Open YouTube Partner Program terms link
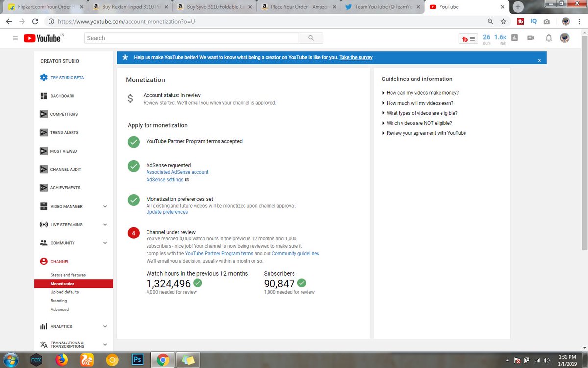 pos(219,254)
